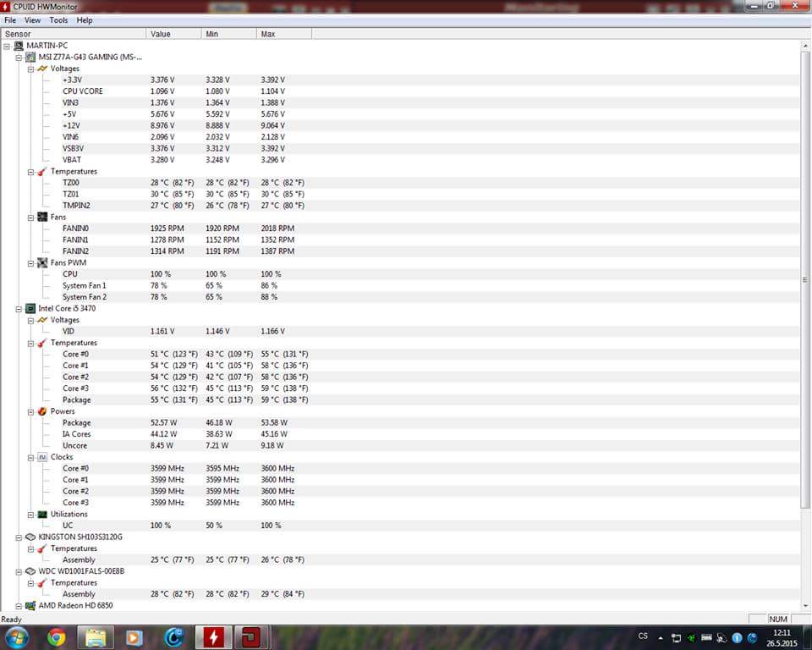Image resolution: width=812 pixels, height=650 pixels.
Task: Select the CPU VCORE row
Action: pyautogui.click(x=400, y=91)
